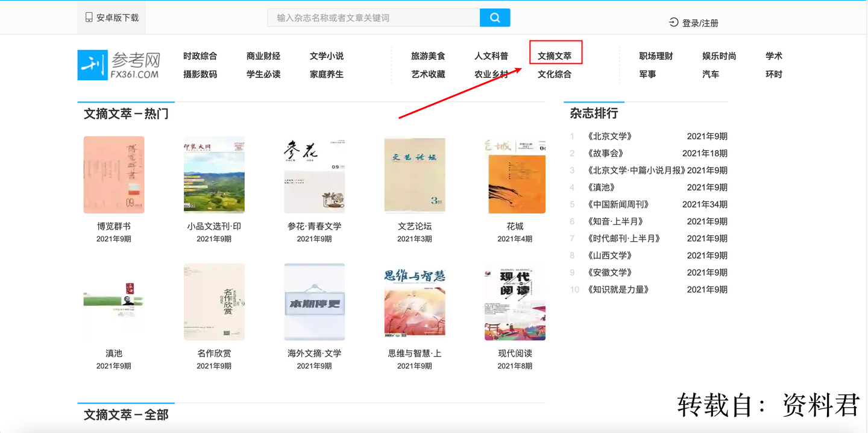868x433 pixels.
Task: Select 学生必读 category
Action: coord(263,74)
